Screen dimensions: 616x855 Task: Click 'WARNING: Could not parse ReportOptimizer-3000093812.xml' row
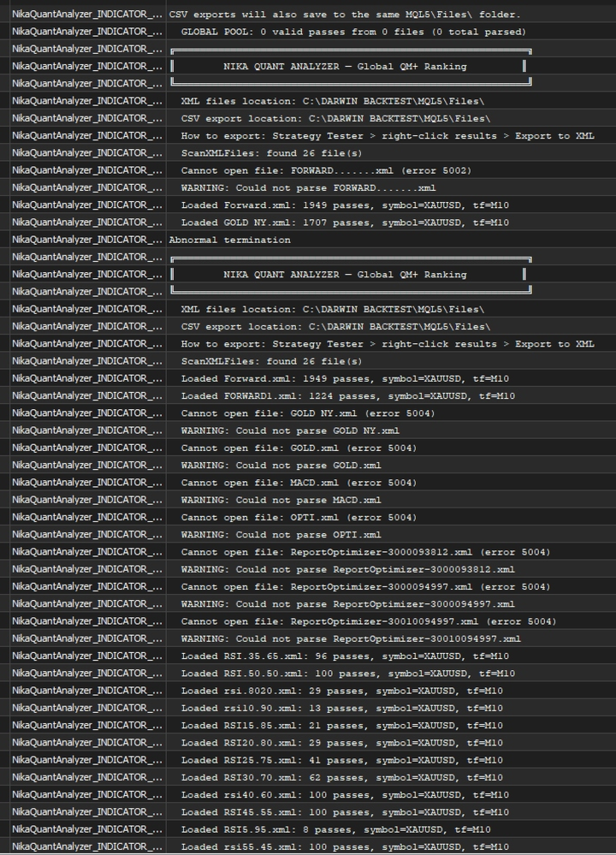pos(308,569)
